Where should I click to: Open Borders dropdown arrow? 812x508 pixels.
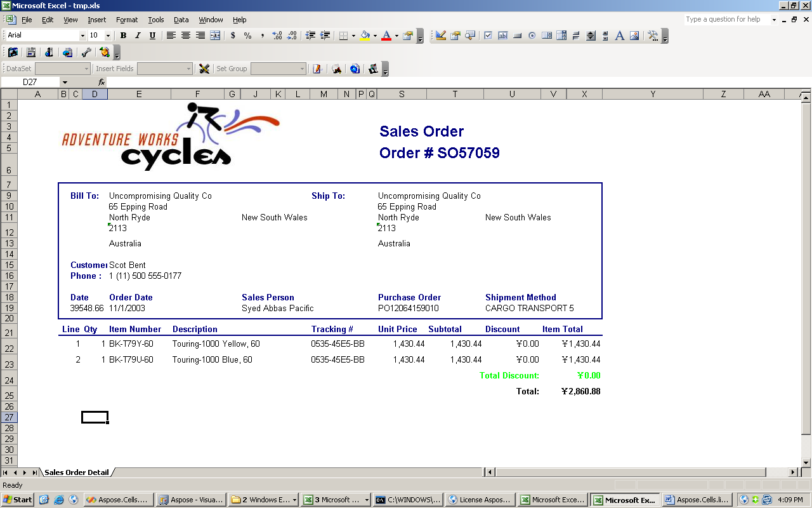point(353,36)
